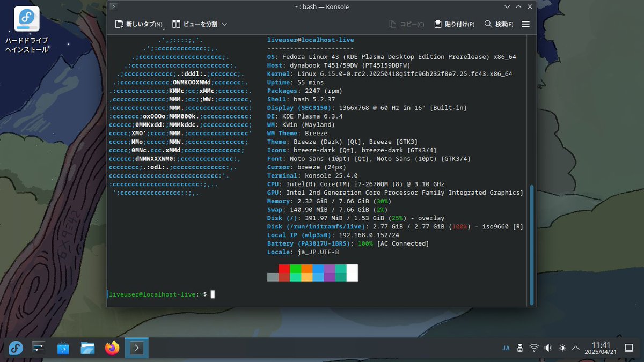This screenshot has width=644, height=362.
Task: Click the Icons breeze-dark line
Action: click(352, 150)
